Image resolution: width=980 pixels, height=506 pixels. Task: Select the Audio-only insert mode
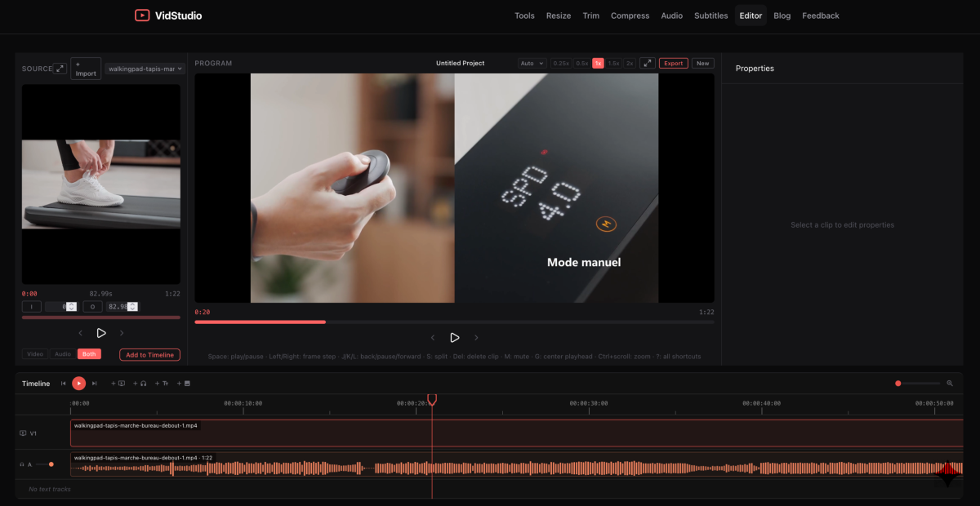tap(62, 354)
